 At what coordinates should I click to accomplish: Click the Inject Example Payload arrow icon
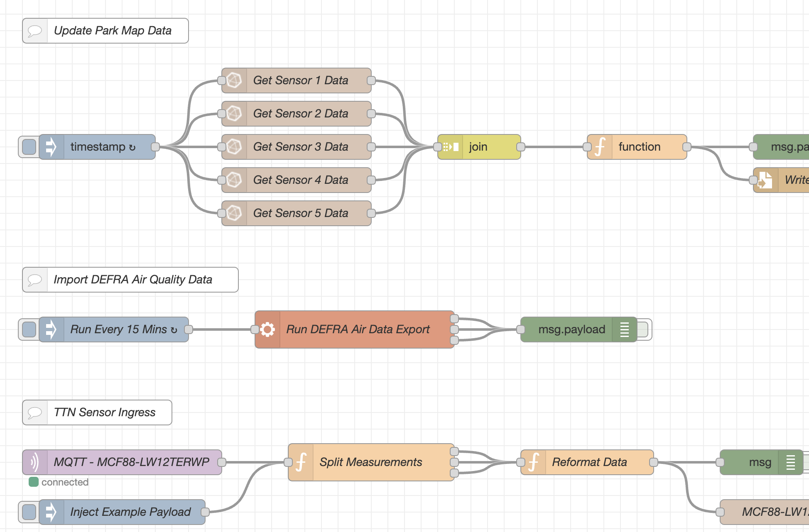click(51, 512)
